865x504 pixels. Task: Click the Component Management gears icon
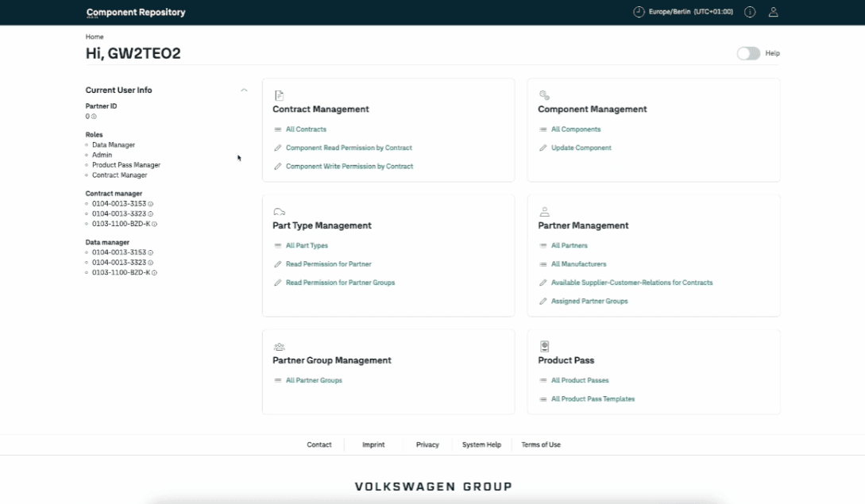pyautogui.click(x=544, y=95)
